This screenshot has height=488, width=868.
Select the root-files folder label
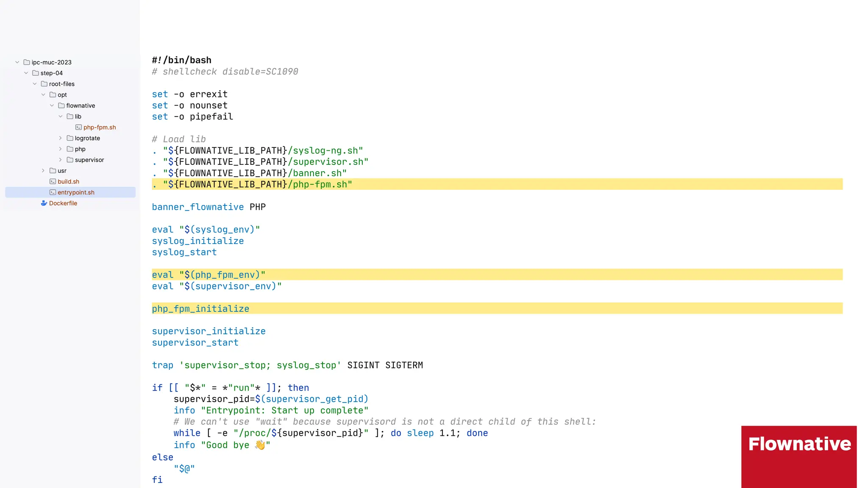(62, 84)
